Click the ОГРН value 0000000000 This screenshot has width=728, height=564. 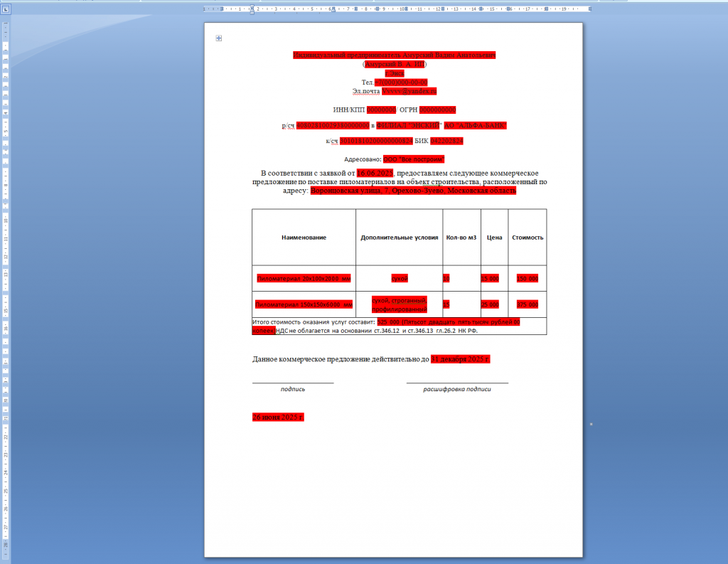pos(437,110)
